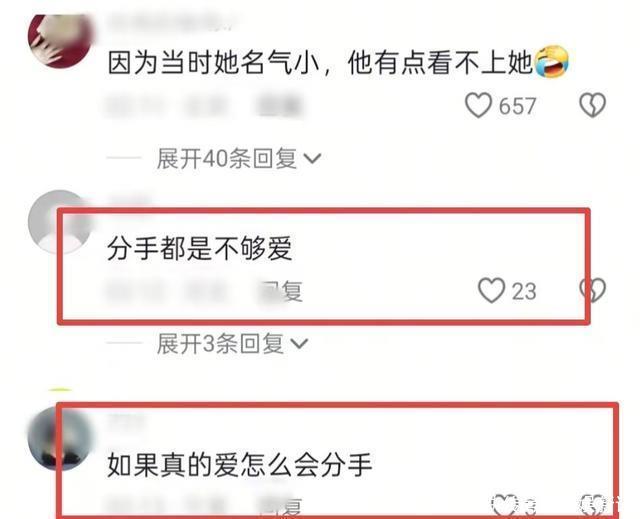This screenshot has width=640, height=519.
Task: Open the dark avatar of third commenter
Action: [60, 439]
